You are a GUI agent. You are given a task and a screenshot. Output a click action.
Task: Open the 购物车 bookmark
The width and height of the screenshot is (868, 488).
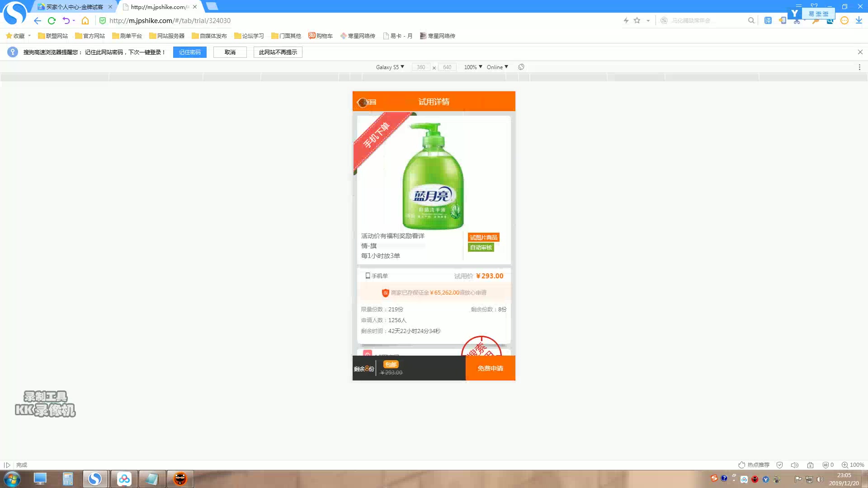pos(321,36)
